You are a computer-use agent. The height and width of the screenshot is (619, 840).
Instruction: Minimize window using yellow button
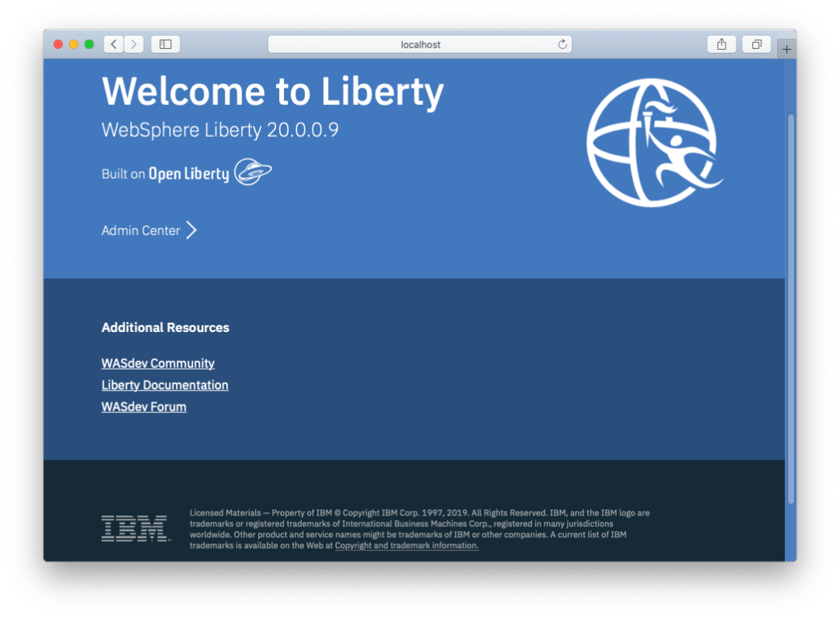coord(74,44)
